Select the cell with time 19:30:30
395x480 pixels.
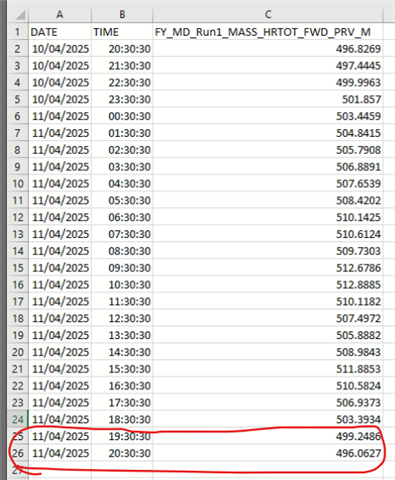[x=122, y=436]
